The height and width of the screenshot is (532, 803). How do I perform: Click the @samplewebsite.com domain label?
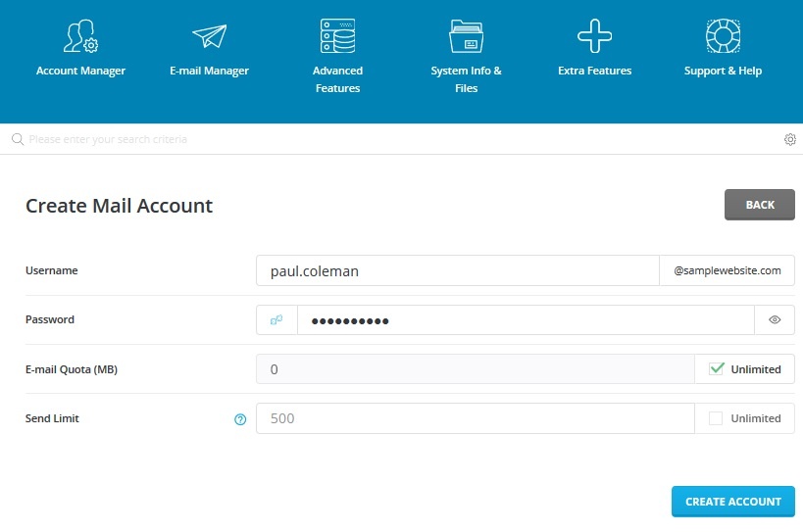tap(728, 270)
